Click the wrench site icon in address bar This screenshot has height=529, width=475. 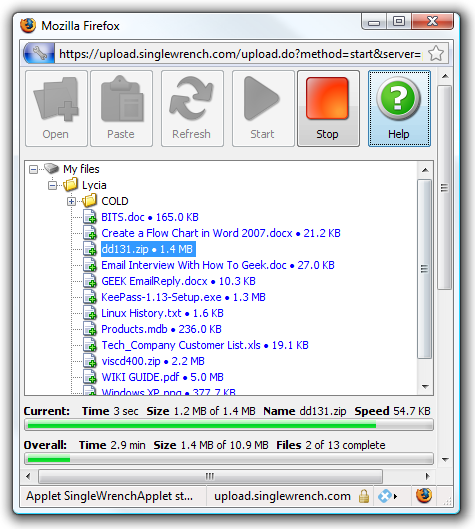[39, 54]
